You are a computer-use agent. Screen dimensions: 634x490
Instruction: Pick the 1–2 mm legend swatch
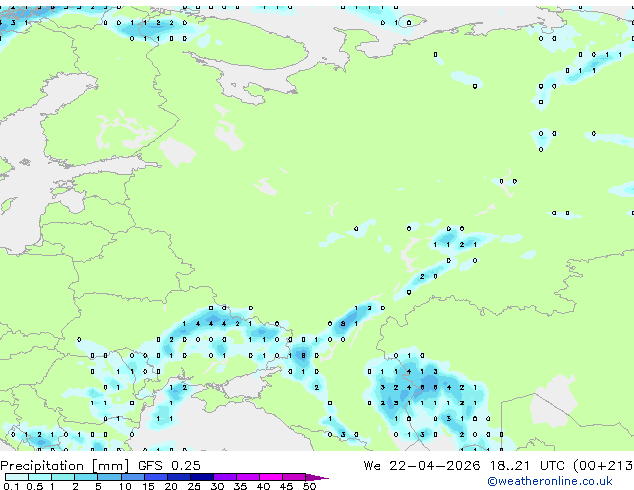63,477
